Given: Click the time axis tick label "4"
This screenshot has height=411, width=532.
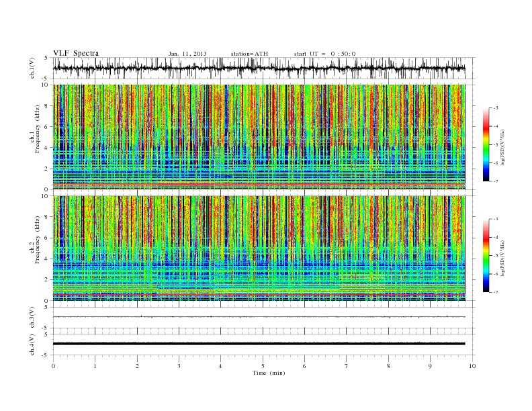Looking at the screenshot, I should pyautogui.click(x=220, y=366).
